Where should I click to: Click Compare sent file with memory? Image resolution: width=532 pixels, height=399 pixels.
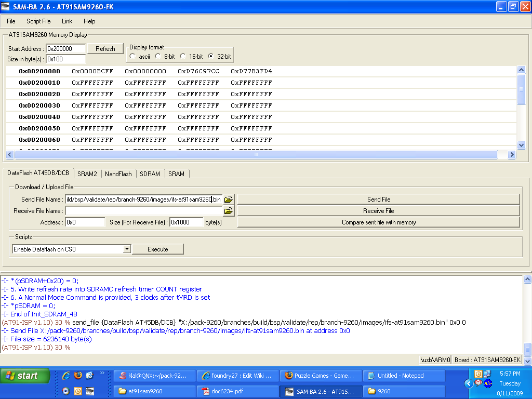(x=378, y=222)
